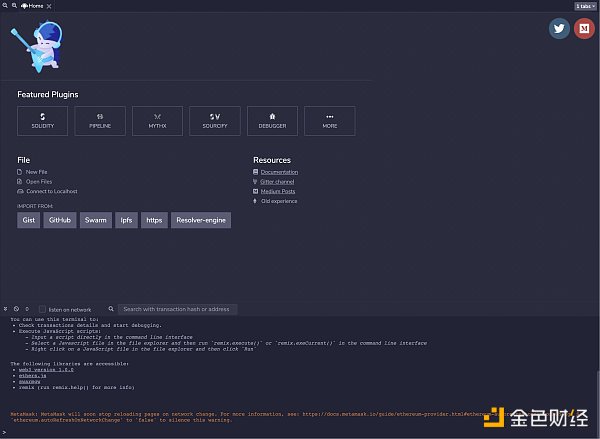Create a New File
The width and height of the screenshot is (600, 439).
point(36,172)
